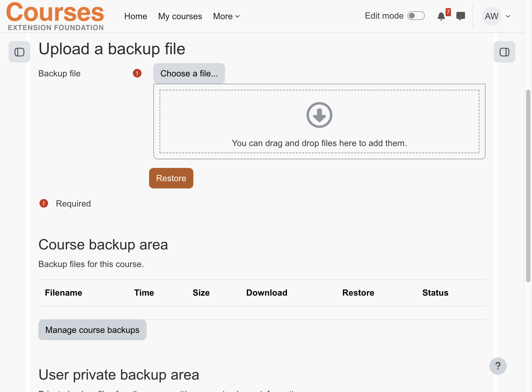Screen dimensions: 532x392
Task: Open the notifications bell
Action: (x=441, y=16)
